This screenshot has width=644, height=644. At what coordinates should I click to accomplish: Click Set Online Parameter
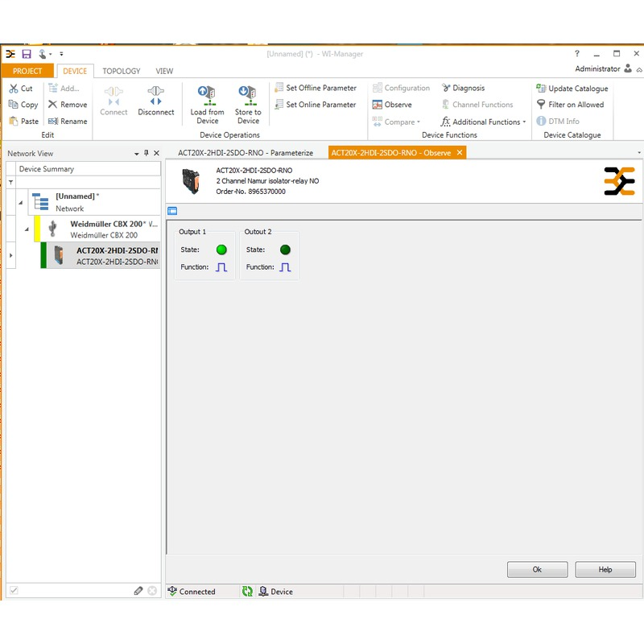(x=316, y=105)
